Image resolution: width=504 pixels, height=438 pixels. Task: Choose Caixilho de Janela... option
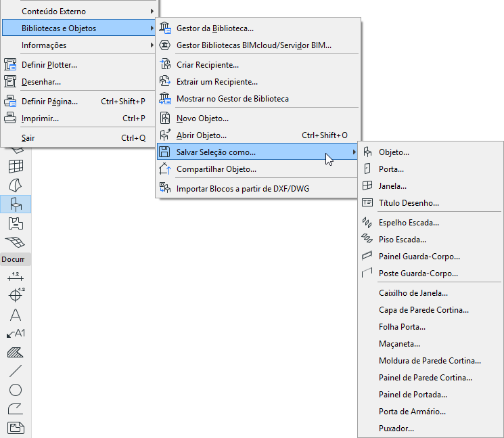[x=430, y=293]
